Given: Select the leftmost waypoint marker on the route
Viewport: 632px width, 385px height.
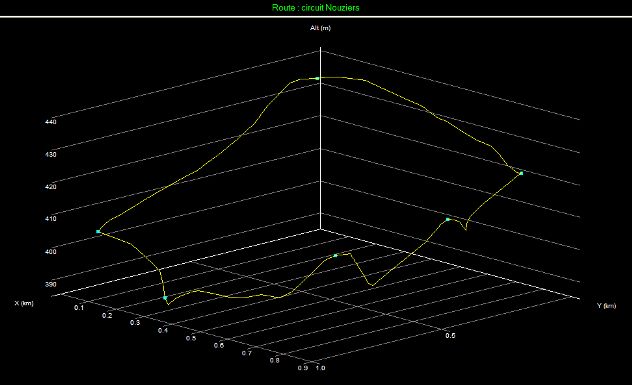Looking at the screenshot, I should [x=98, y=231].
